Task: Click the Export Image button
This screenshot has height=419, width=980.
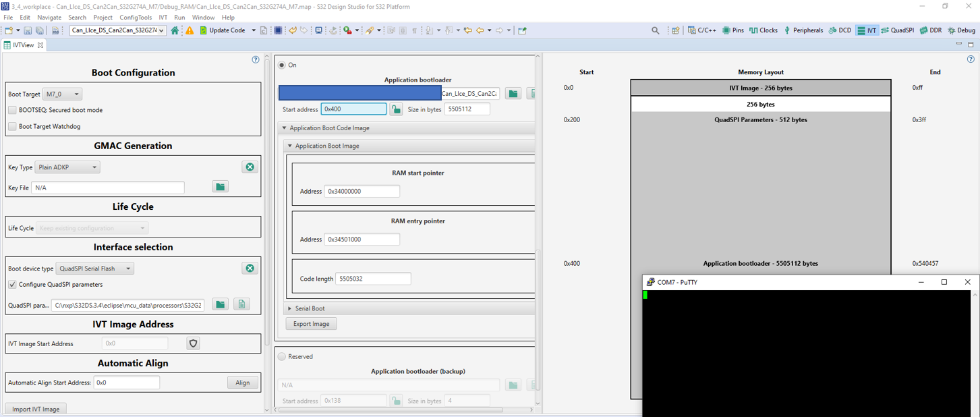Action: click(x=312, y=324)
